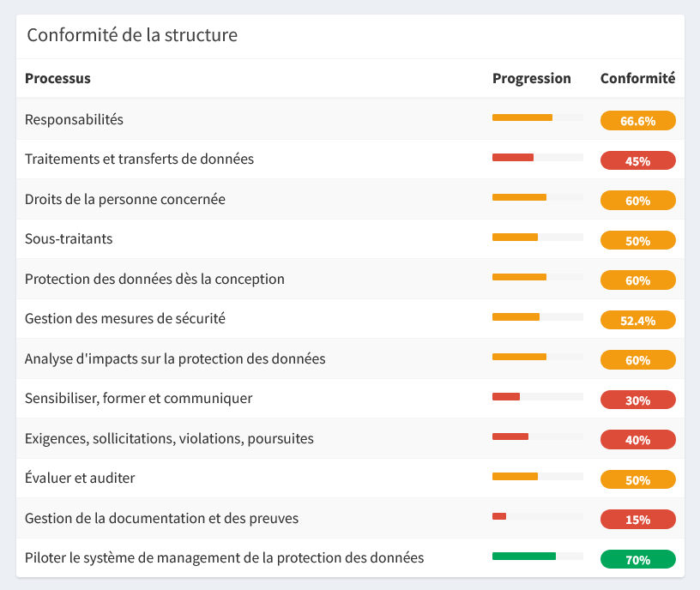Click the 52.4% conformity badge

coord(637,320)
